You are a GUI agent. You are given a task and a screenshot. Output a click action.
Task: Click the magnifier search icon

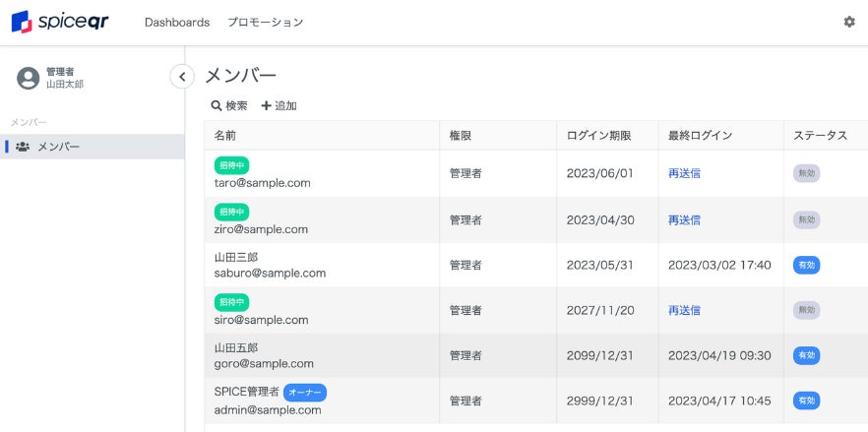click(217, 105)
